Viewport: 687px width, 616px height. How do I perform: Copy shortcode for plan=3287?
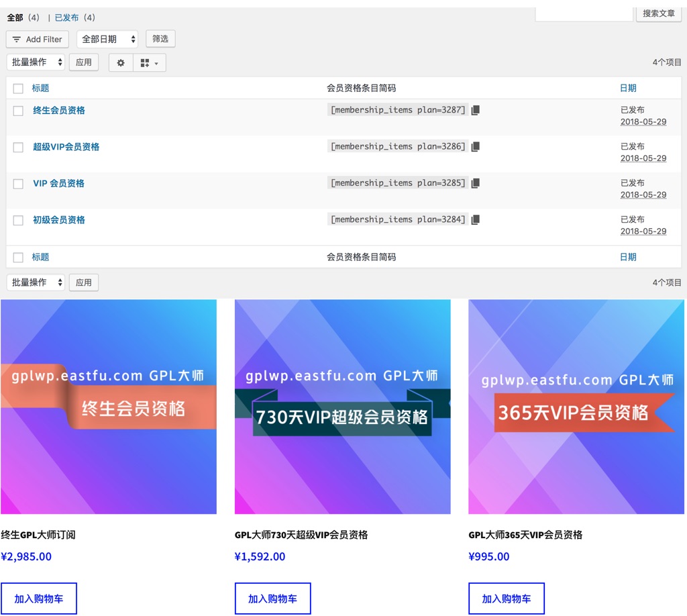tap(476, 110)
